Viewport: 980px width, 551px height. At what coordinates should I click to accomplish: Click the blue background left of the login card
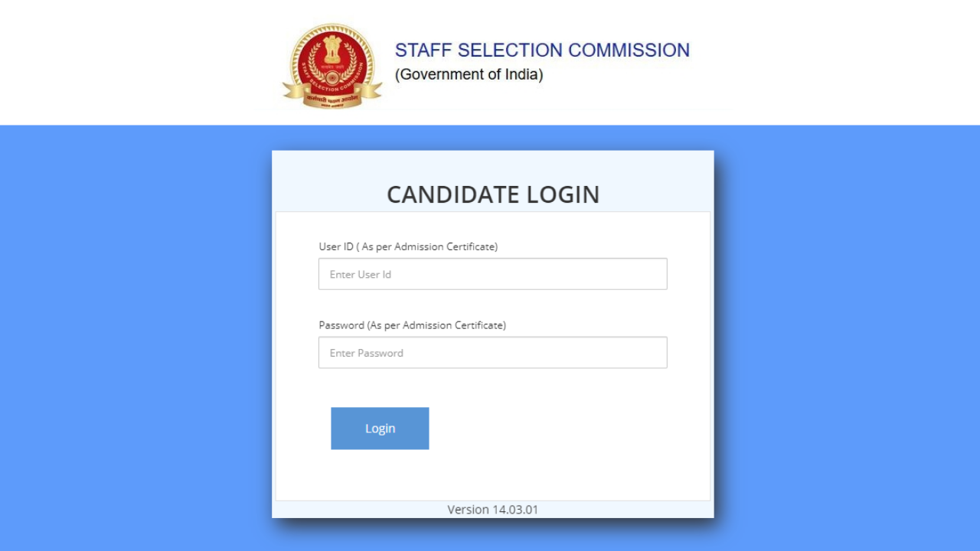(x=136, y=337)
